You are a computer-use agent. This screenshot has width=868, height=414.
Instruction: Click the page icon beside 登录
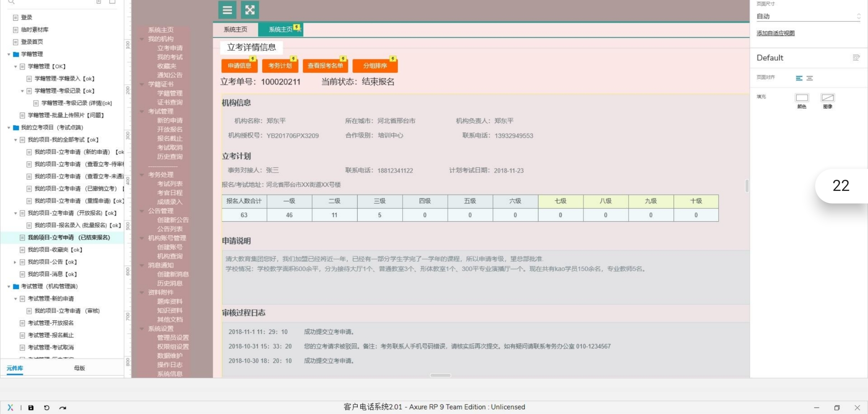(x=16, y=18)
